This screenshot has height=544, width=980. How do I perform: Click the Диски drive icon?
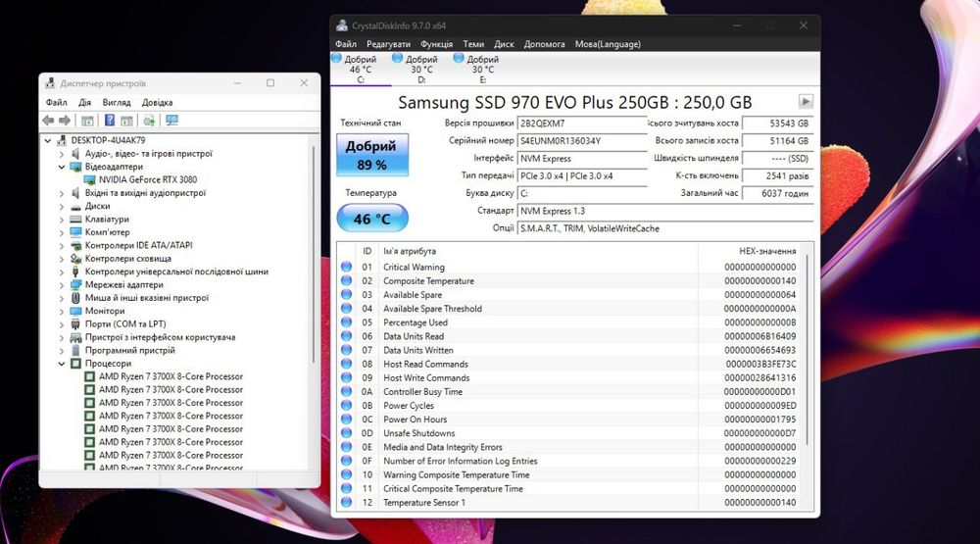coord(75,207)
